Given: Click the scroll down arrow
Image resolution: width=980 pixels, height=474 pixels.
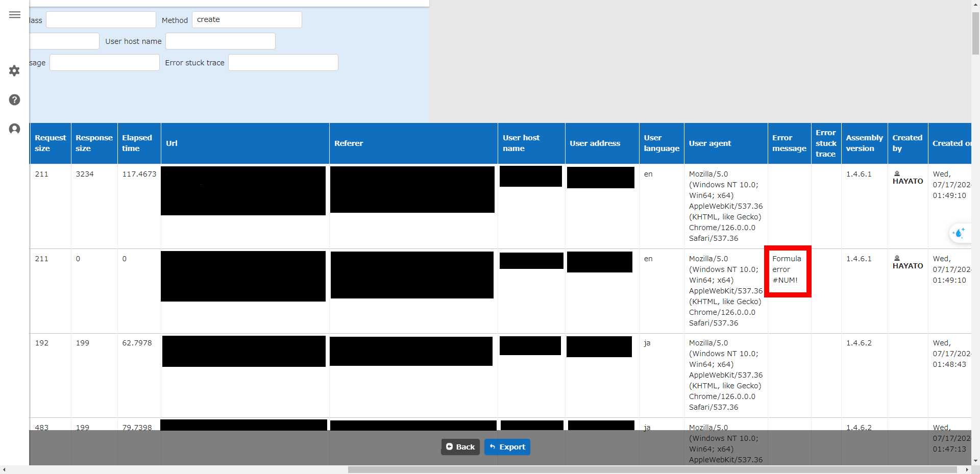Looking at the screenshot, I should point(975,461).
